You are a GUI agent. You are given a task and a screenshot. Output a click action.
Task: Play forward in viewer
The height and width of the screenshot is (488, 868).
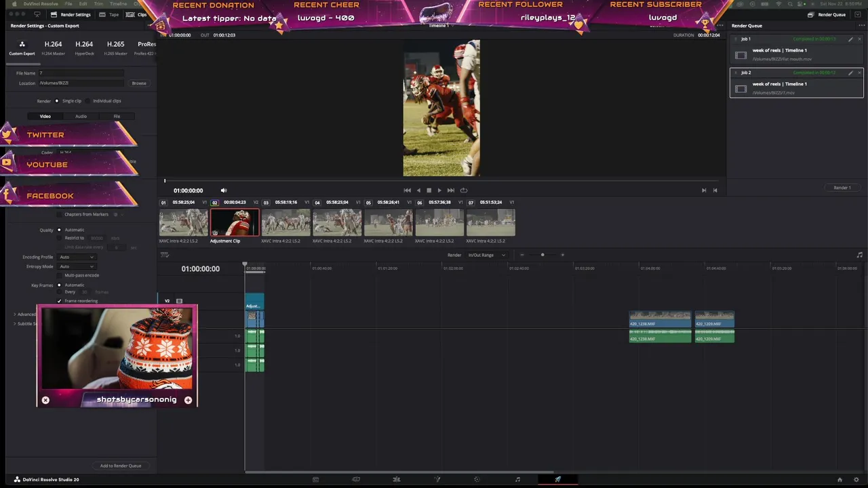pyautogui.click(x=439, y=190)
